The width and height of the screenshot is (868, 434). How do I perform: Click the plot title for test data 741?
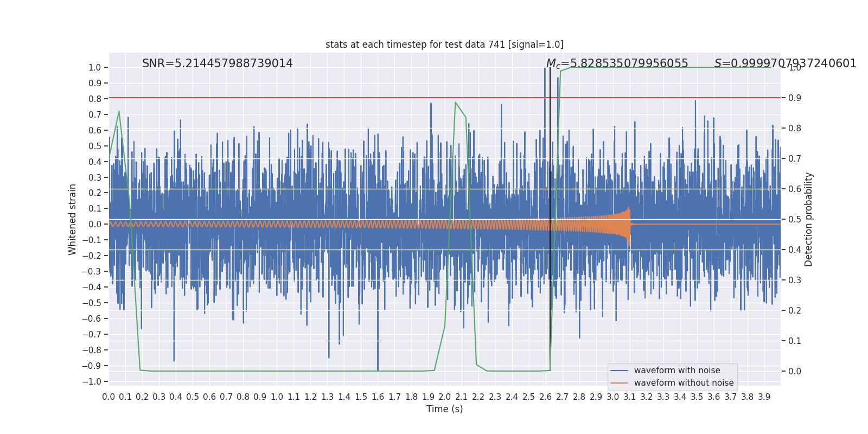coord(444,44)
